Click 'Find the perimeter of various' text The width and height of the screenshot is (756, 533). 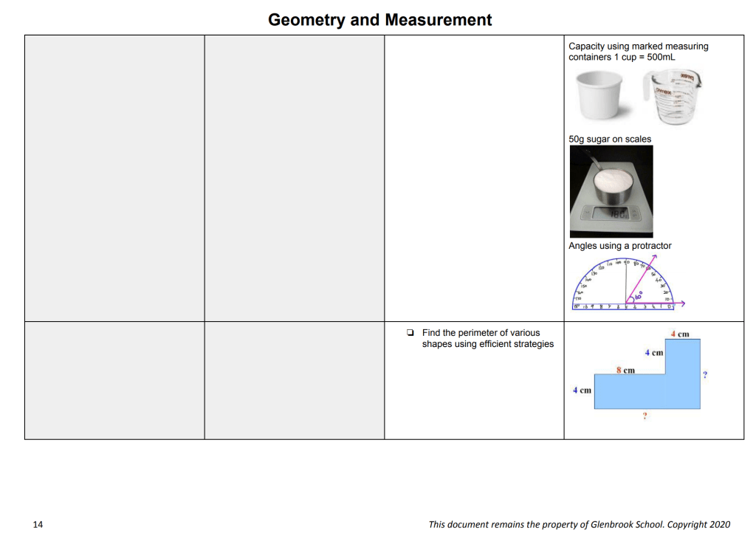point(481,333)
